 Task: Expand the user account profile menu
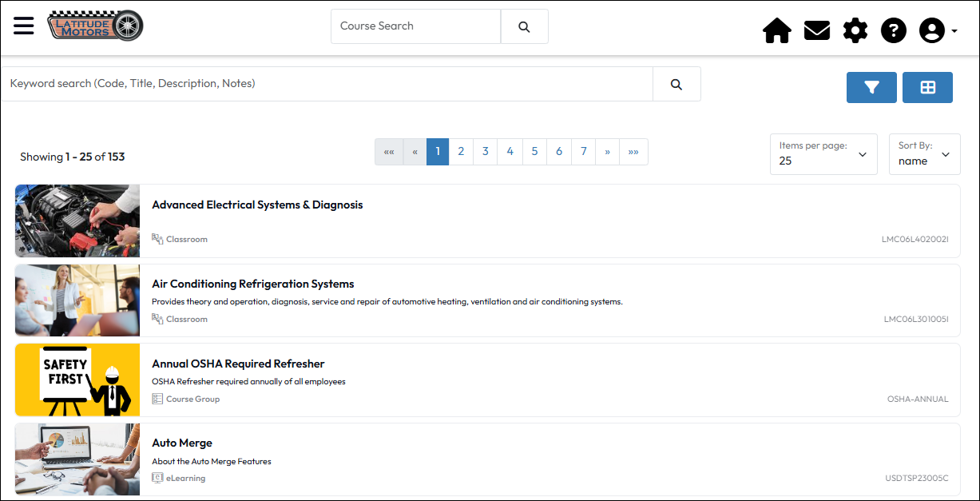[x=938, y=31]
